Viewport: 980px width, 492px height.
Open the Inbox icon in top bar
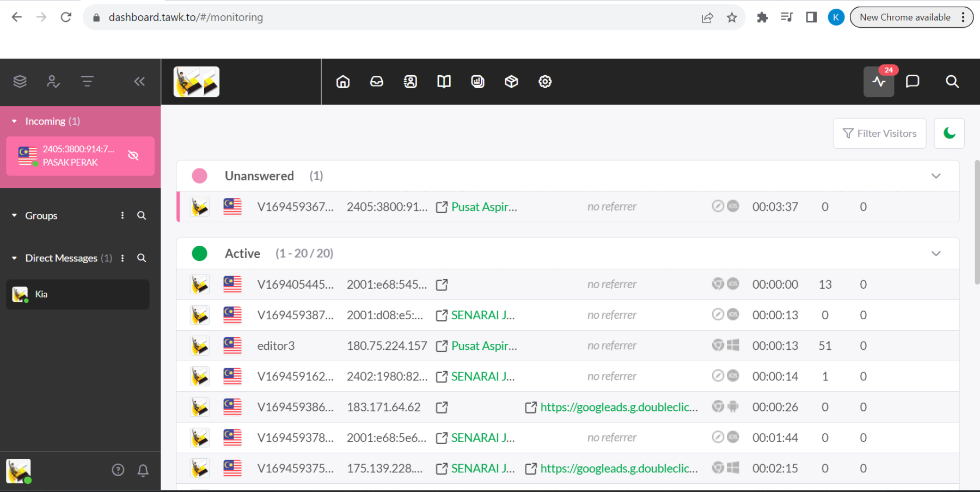(x=377, y=82)
